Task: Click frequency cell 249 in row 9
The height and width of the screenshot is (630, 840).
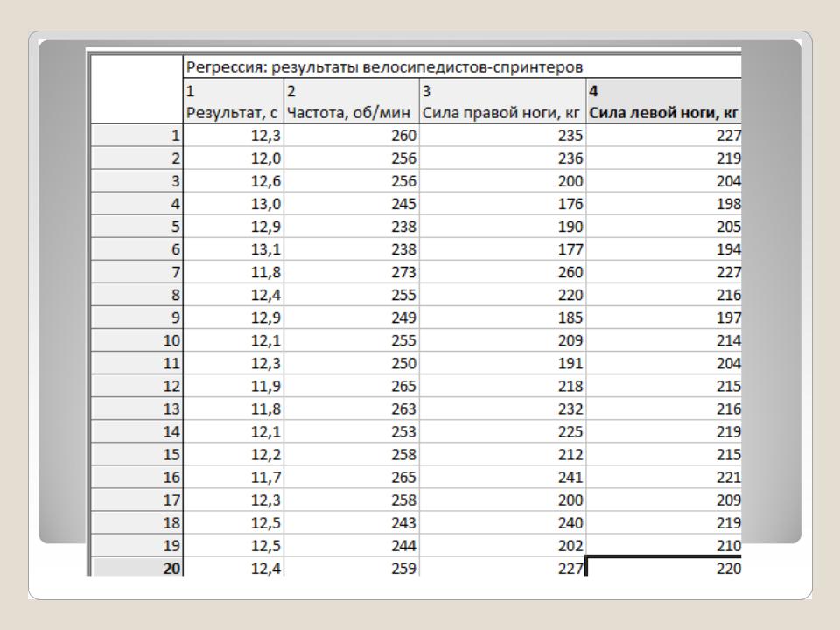Action: (352, 318)
